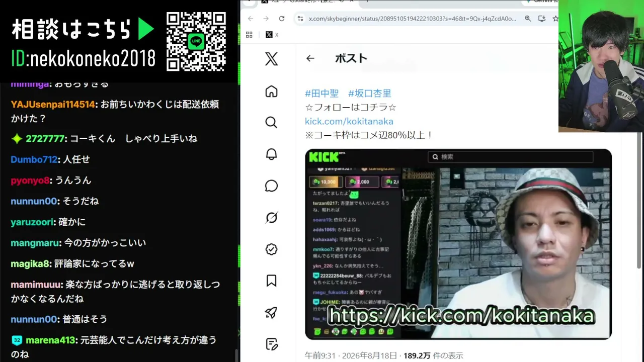Click the post timestamp 午前9:31 · 2026年8月18日
The image size is (644, 362).
[x=351, y=355]
